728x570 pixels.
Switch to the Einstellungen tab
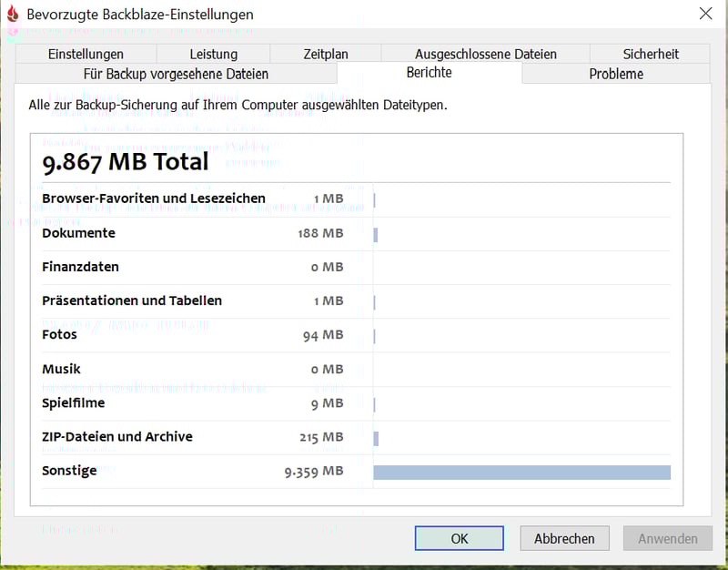coord(86,54)
